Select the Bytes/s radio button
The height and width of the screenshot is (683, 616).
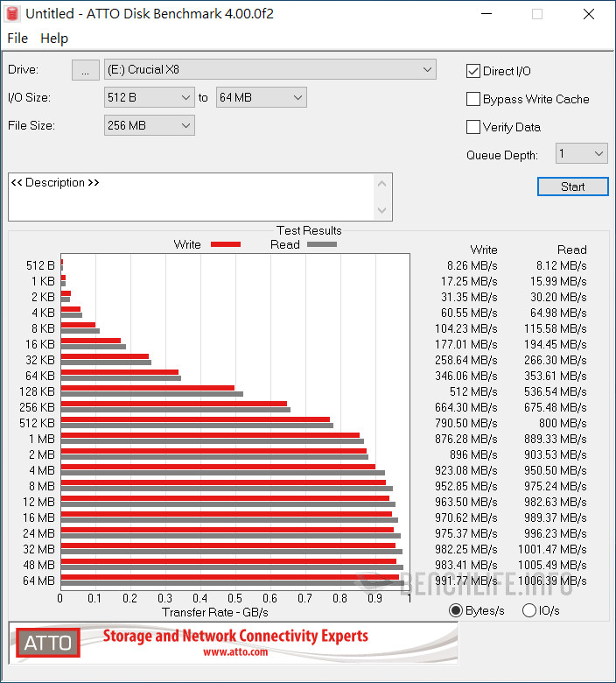coord(456,610)
